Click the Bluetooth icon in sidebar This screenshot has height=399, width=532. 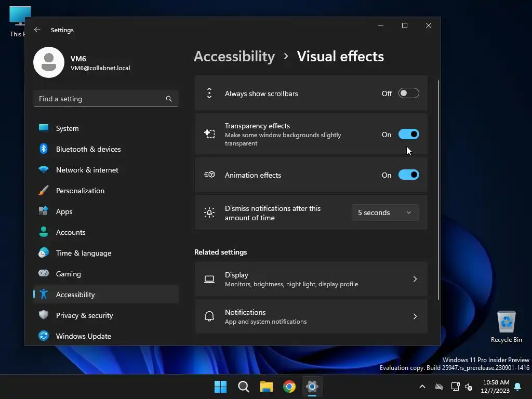(44, 149)
